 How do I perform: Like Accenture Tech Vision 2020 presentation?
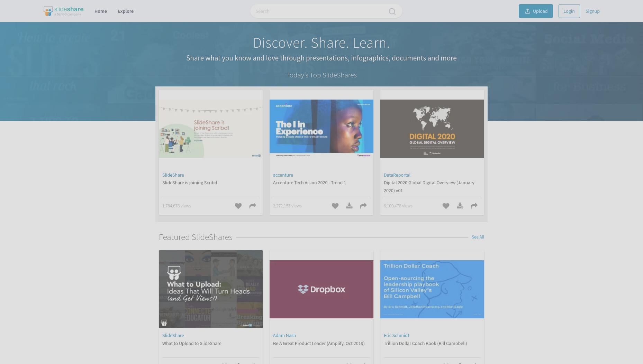click(335, 206)
